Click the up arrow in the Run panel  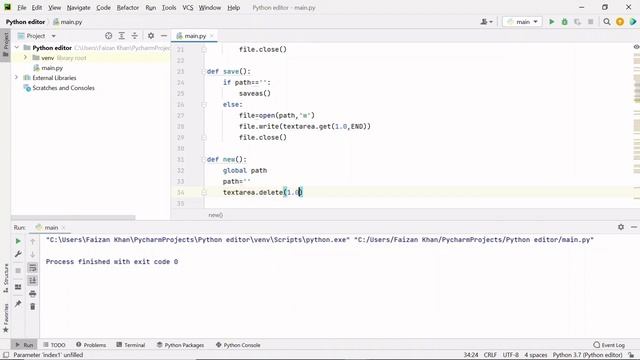click(x=33, y=241)
